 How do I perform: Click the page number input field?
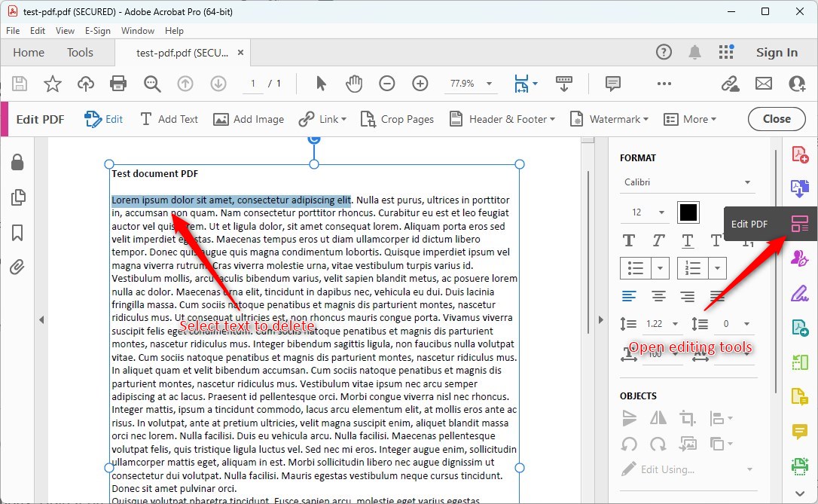coord(253,84)
